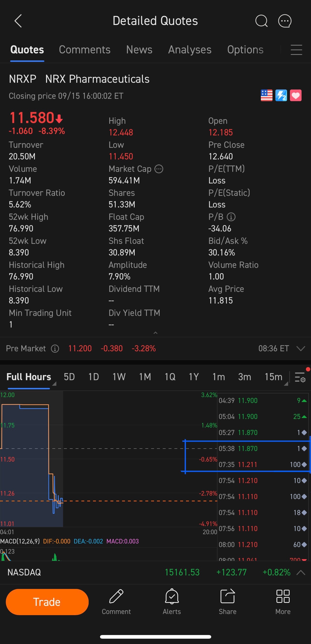Select the 05:04 11.900 trade row

[x=263, y=416]
